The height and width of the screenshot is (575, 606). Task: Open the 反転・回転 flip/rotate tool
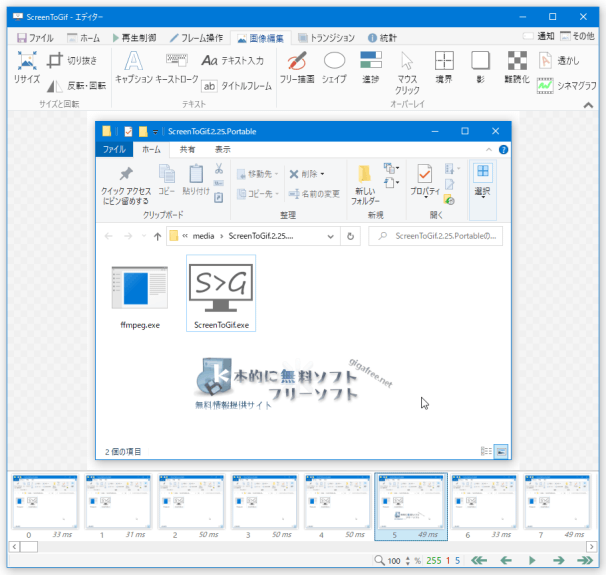coord(77,86)
